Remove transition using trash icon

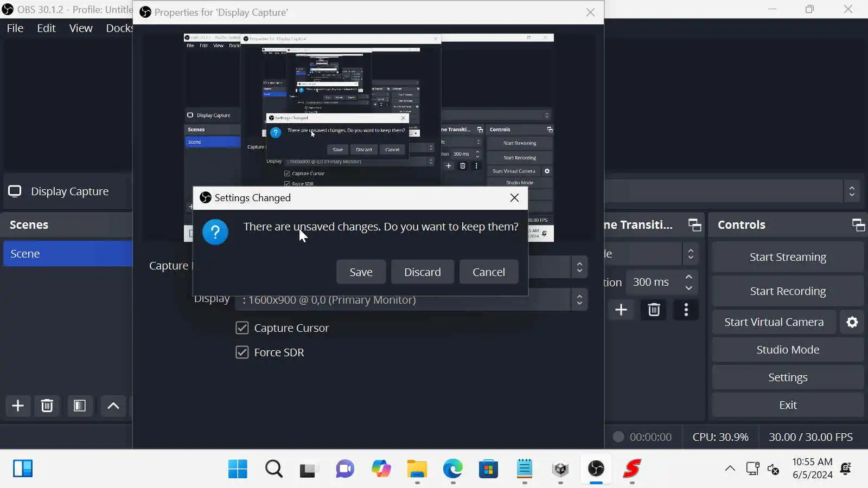(x=654, y=310)
